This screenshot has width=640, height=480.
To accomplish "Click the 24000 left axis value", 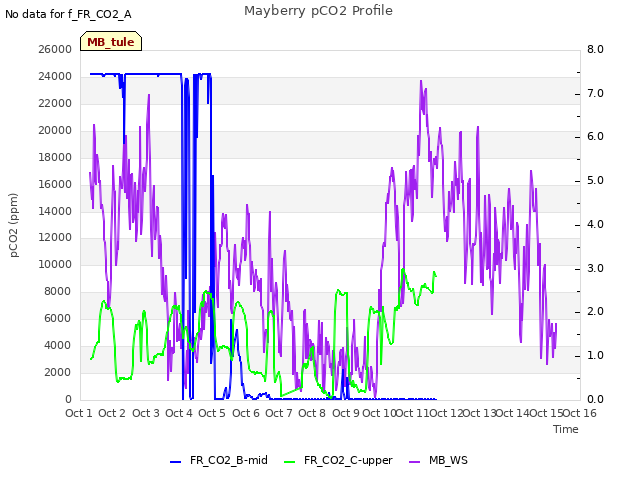I will [x=55, y=76].
